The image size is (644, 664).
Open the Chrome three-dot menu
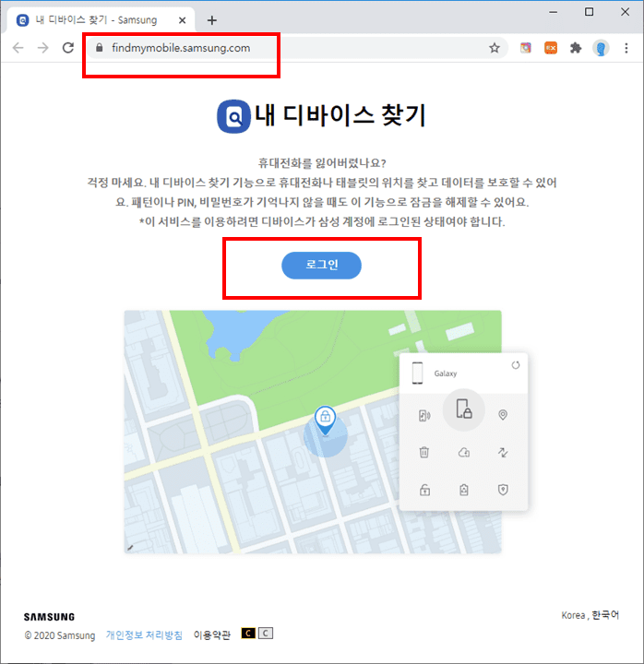point(626,48)
